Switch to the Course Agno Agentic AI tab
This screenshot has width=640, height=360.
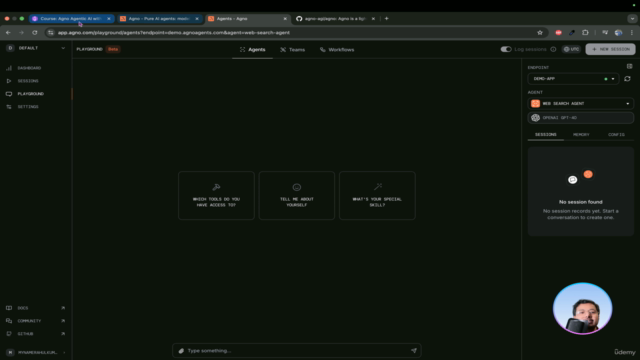coord(70,19)
